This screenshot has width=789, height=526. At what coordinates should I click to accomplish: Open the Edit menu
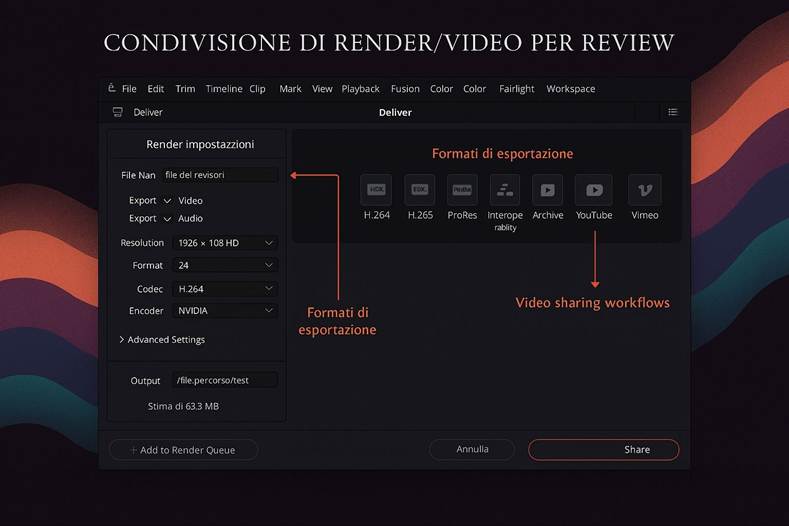(x=155, y=89)
